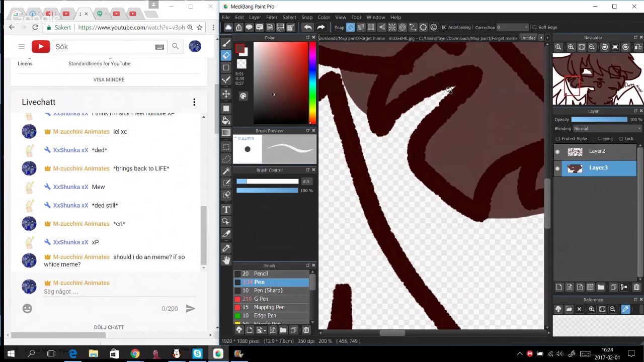
Task: Open the Window menu
Action: [x=375, y=18]
